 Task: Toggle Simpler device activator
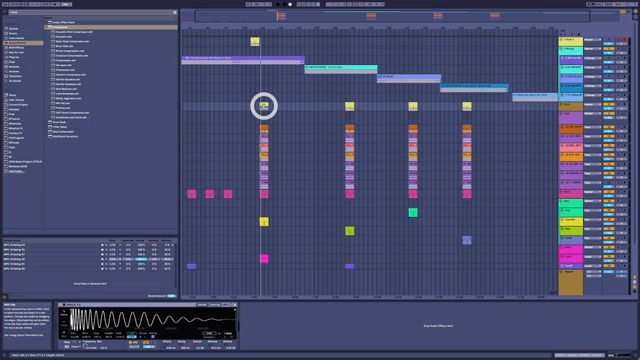tap(61, 304)
